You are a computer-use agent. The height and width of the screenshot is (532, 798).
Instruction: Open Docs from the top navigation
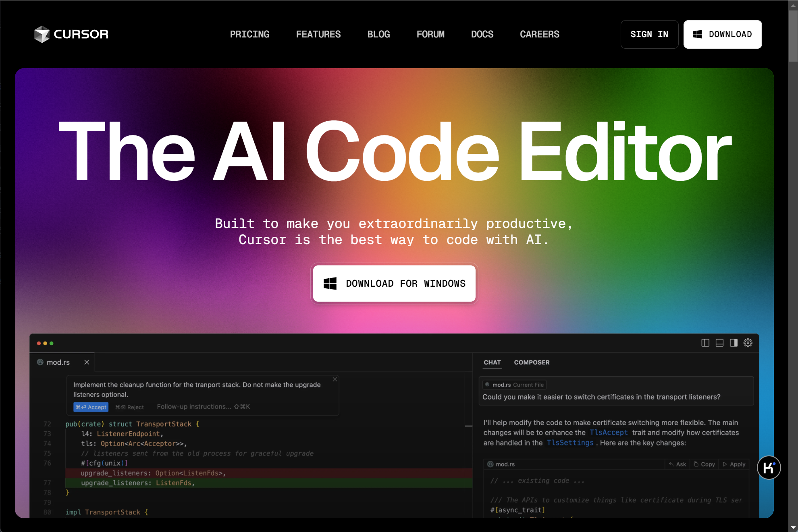[x=482, y=34]
